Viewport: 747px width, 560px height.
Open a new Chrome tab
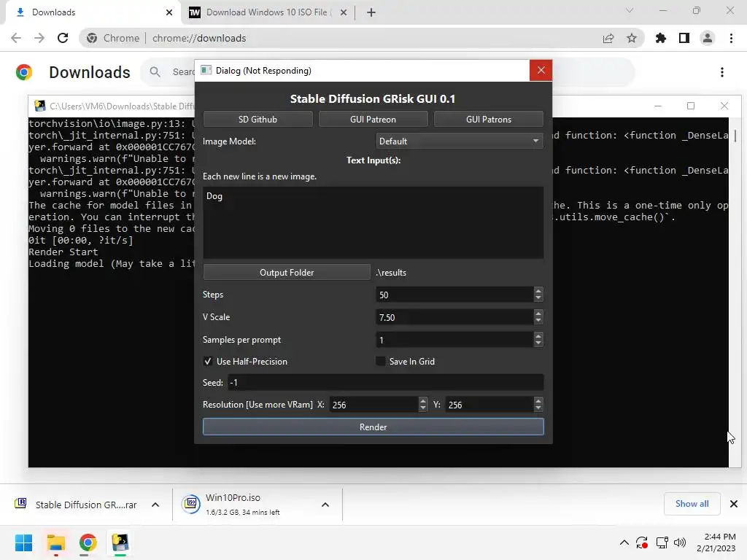(x=371, y=12)
